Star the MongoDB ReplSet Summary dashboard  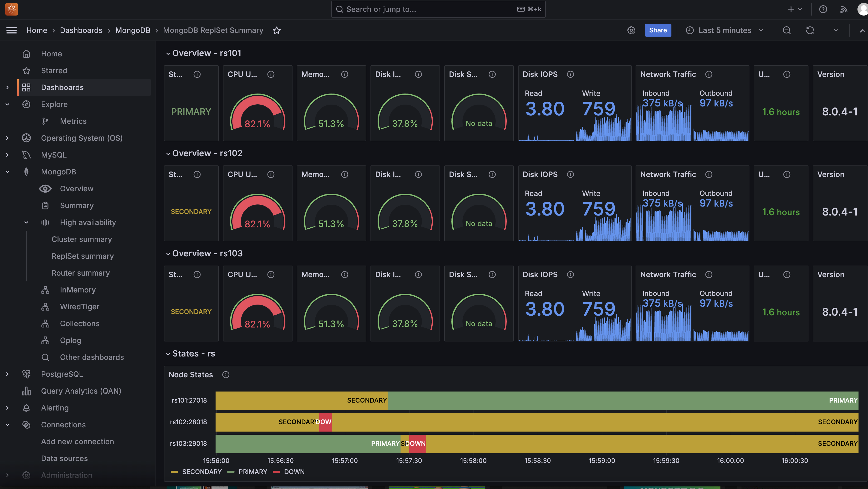(277, 30)
